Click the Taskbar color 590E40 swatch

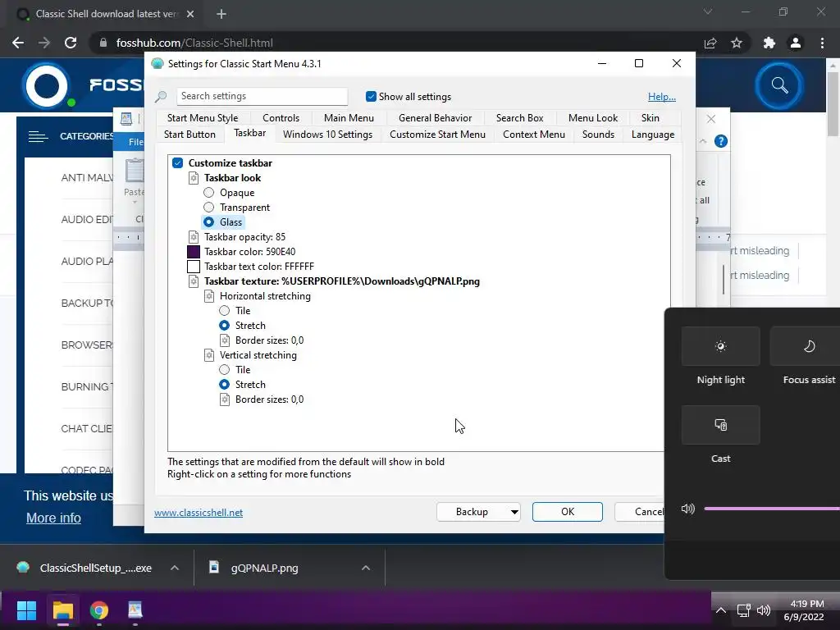click(x=194, y=252)
